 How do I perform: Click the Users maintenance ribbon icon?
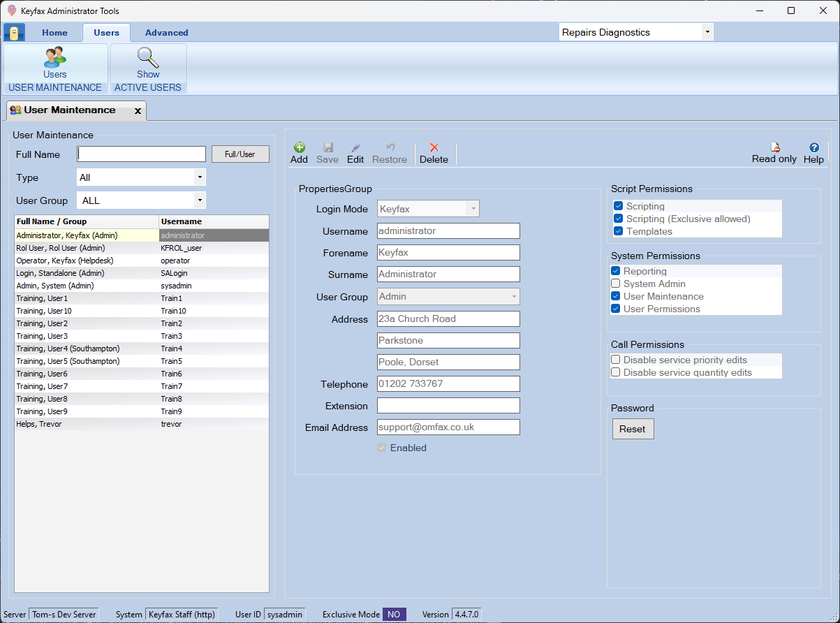click(55, 57)
